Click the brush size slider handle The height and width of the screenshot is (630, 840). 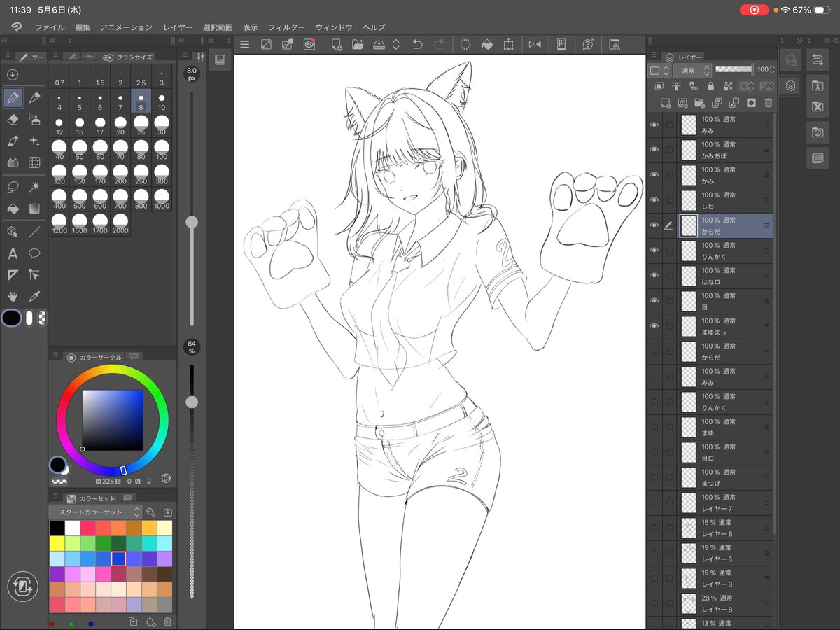point(191,222)
